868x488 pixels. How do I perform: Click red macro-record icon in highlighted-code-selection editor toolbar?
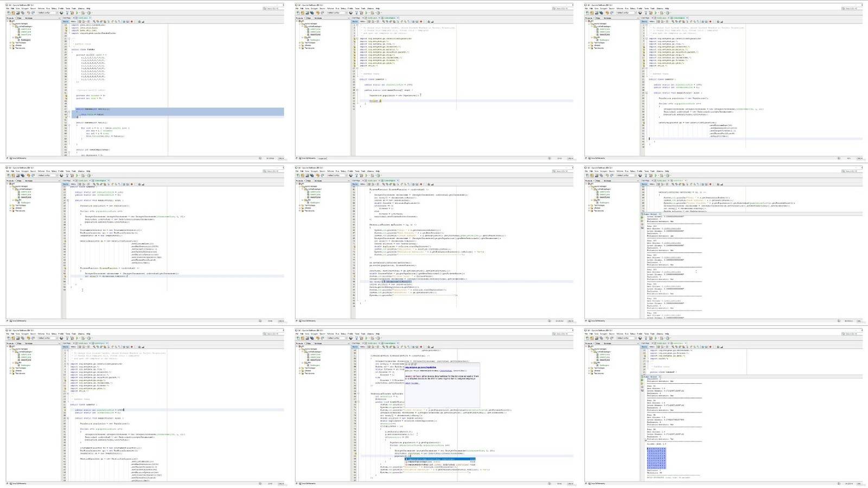tap(132, 22)
